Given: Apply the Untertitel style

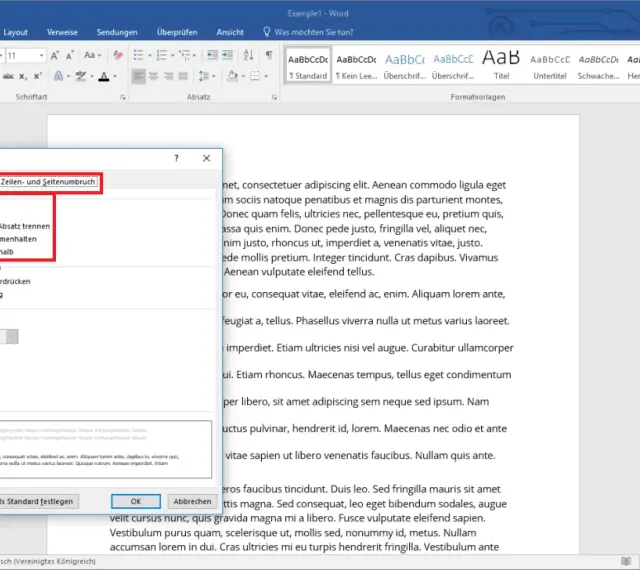Looking at the screenshot, I should 550,66.
